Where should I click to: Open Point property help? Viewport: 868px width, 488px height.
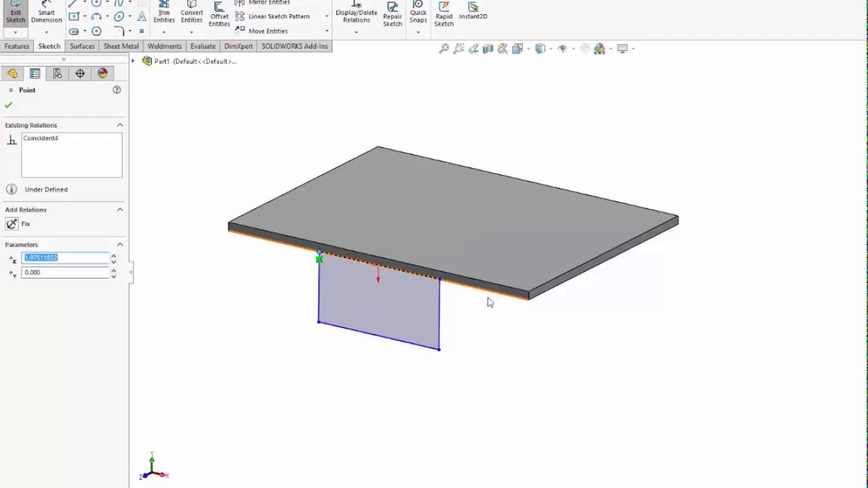[x=117, y=89]
